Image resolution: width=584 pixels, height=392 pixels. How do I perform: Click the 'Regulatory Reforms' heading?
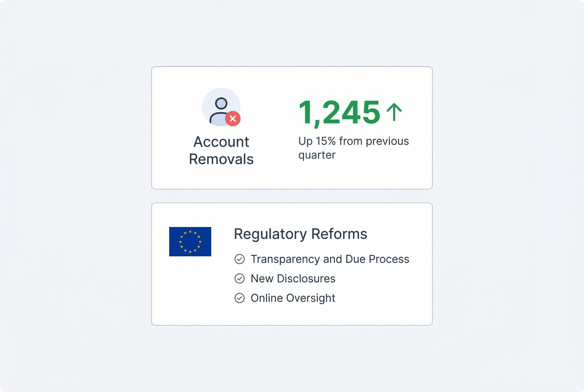pos(300,234)
